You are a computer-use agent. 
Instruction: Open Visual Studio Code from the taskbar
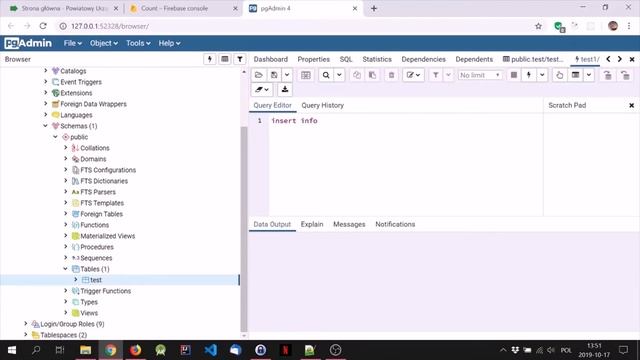tap(211, 350)
